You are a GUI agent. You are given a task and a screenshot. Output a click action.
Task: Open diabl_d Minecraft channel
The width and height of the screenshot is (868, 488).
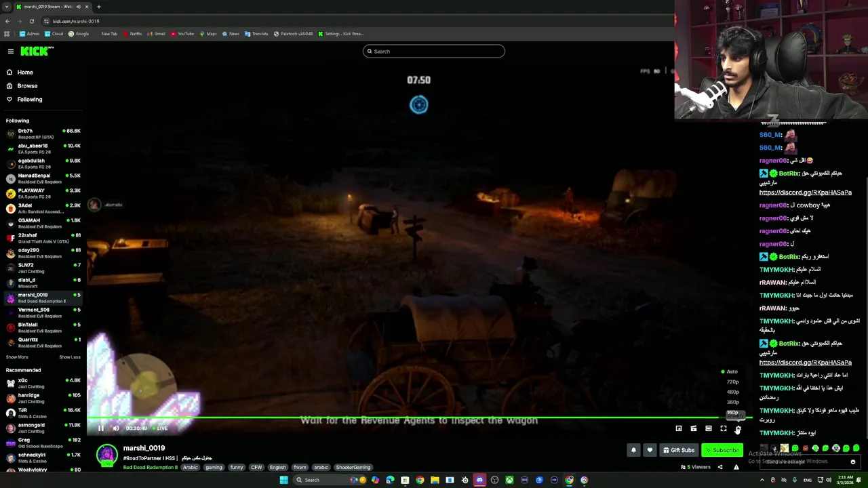43,283
